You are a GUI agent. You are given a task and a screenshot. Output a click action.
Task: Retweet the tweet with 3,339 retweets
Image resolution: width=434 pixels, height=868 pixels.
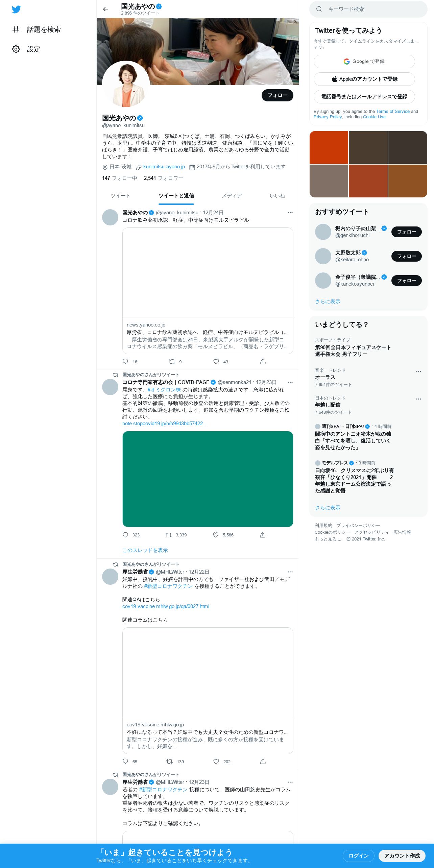pyautogui.click(x=169, y=535)
